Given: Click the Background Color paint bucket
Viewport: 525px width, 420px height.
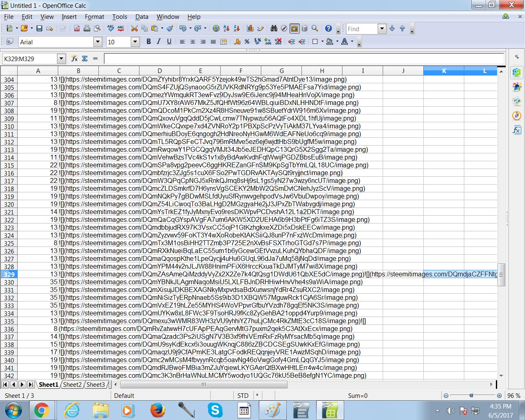Looking at the screenshot, I should 329,41.
